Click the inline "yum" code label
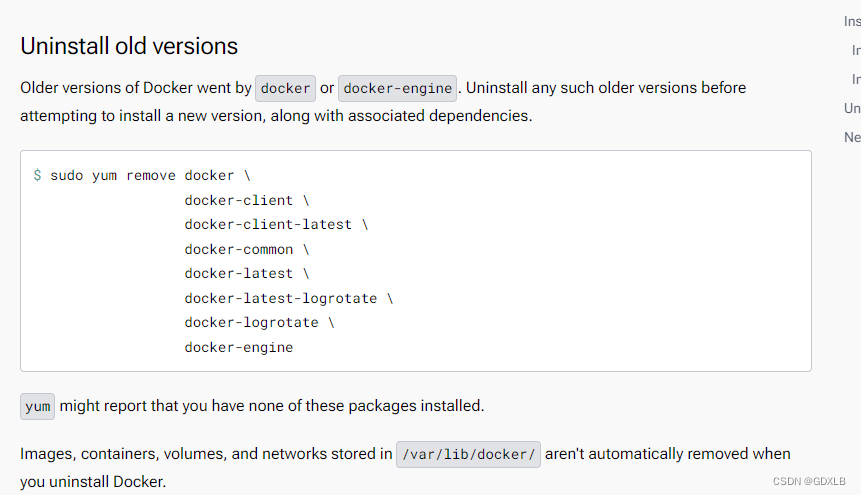Screen dimensions: 861x495 (37, 407)
